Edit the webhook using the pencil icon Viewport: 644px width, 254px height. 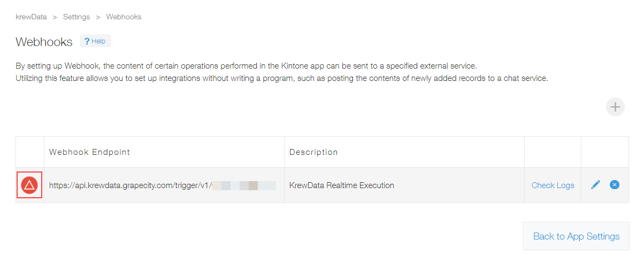point(595,185)
